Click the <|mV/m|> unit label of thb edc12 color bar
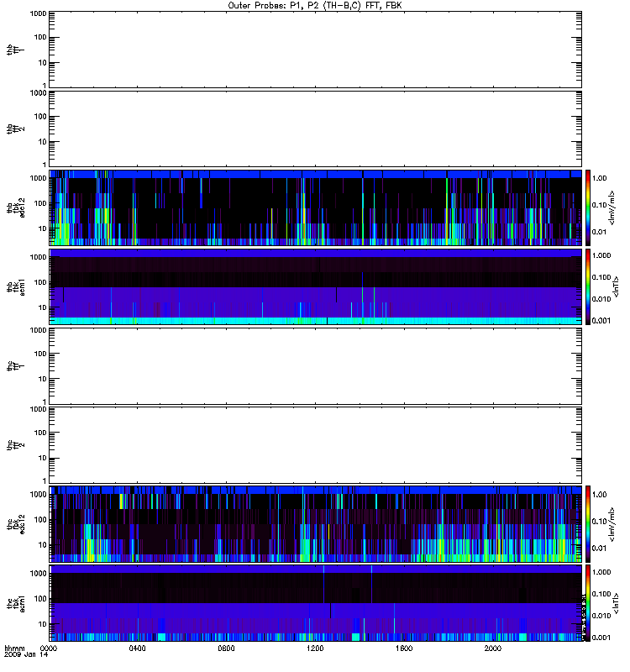The width and height of the screenshot is (630, 672). (612, 207)
